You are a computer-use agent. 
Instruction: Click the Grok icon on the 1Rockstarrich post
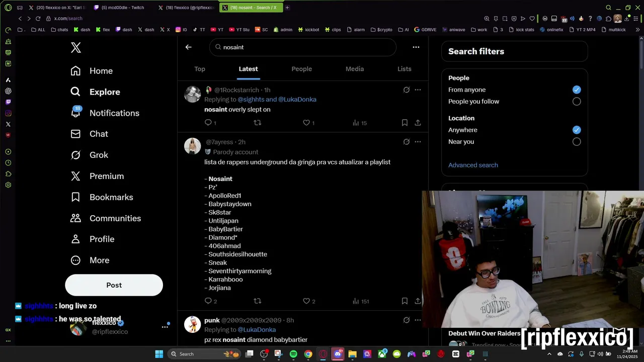pyautogui.click(x=407, y=90)
